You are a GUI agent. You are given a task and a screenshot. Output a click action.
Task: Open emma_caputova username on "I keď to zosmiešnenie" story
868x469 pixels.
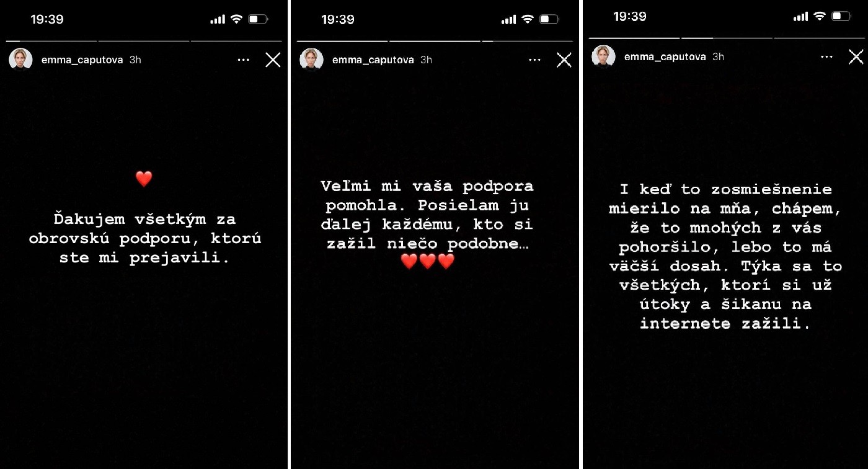point(665,57)
